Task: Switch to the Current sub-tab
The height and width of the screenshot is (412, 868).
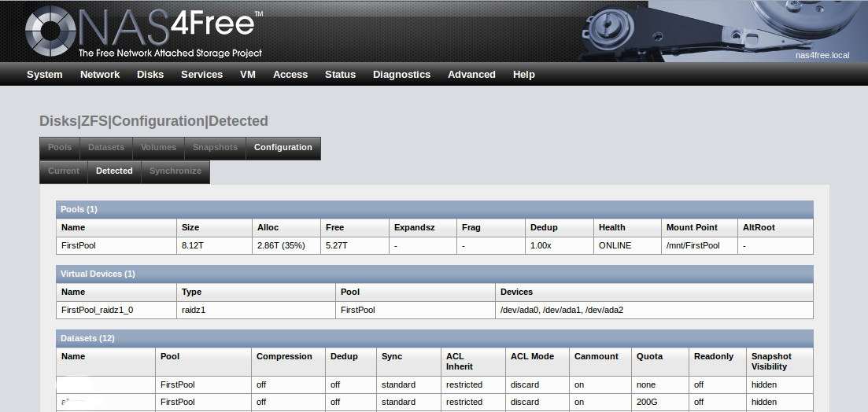Action: point(64,171)
